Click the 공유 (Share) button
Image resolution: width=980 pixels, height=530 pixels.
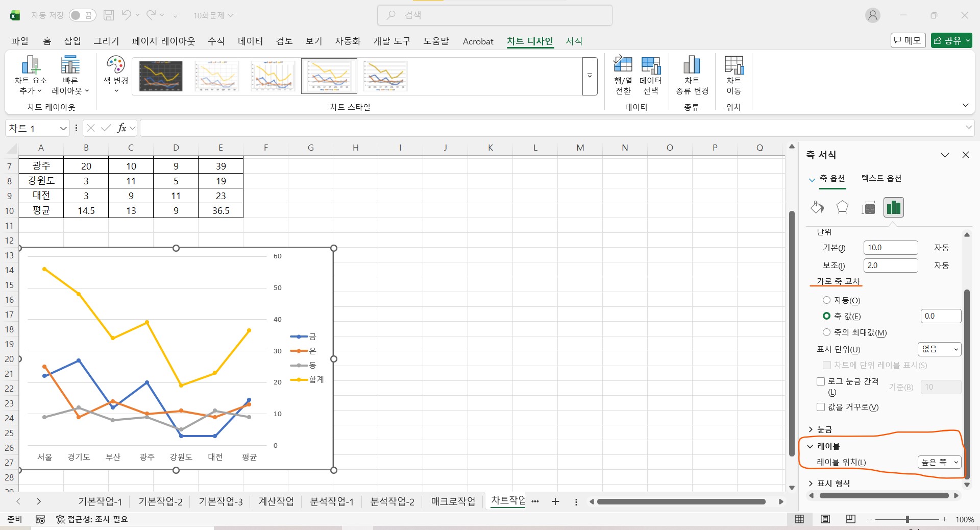click(951, 40)
